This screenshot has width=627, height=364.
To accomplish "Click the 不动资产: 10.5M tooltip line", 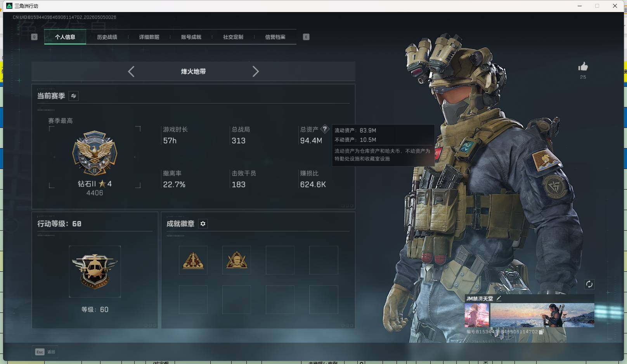I will tap(355, 140).
